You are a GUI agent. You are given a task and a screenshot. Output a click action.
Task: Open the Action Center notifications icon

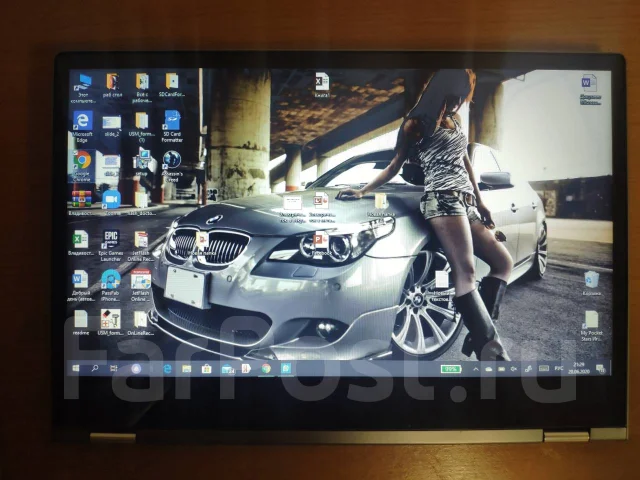600,369
